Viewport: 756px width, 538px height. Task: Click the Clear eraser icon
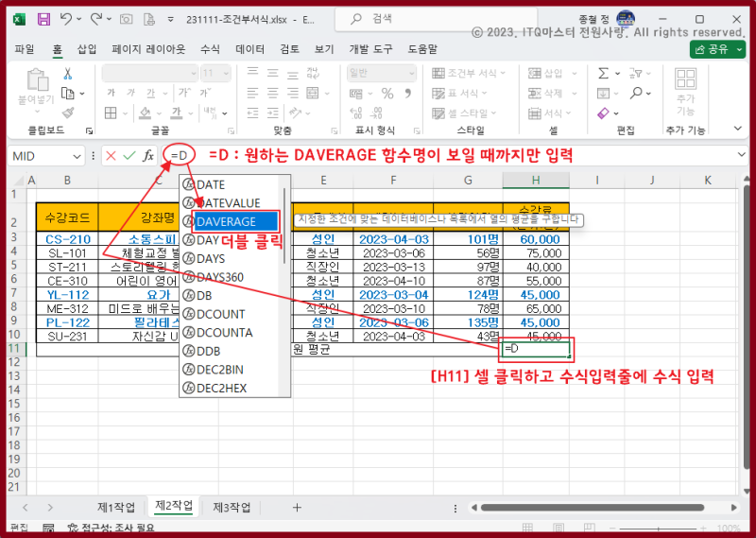(x=603, y=113)
